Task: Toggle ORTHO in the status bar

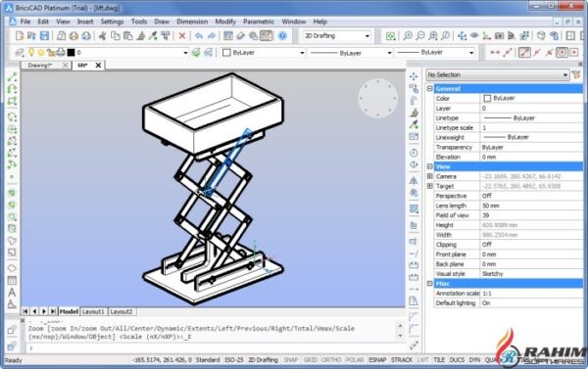Action: (x=331, y=360)
